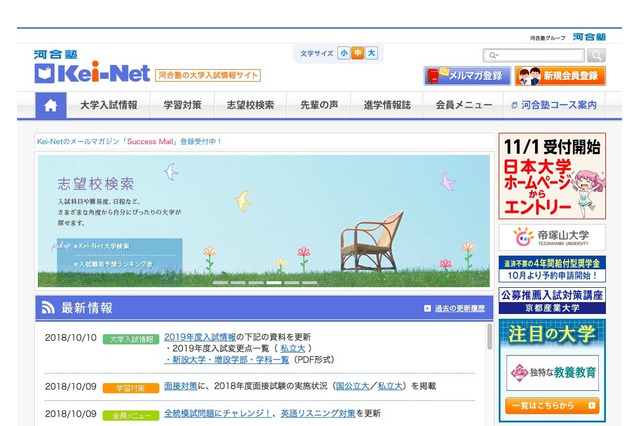640x426 pixels.
Task: Open 全統模試問題にチャレンジ link
Action: (x=218, y=413)
